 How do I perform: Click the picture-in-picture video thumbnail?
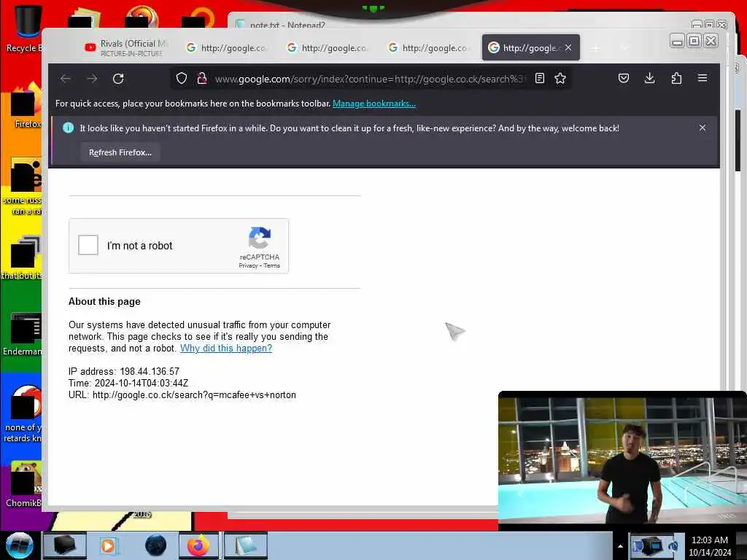tap(622, 461)
